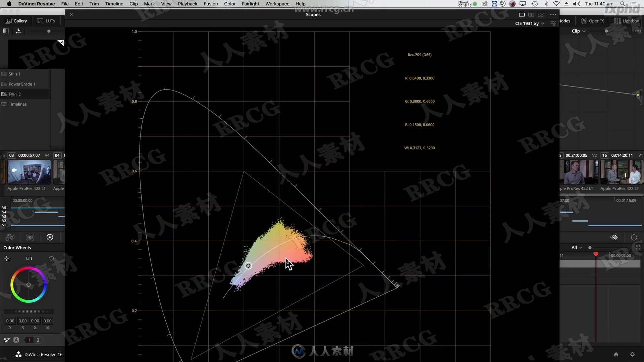Adjust the keyframe editor zoom slider
The height and width of the screenshot is (362, 644).
(x=590, y=248)
